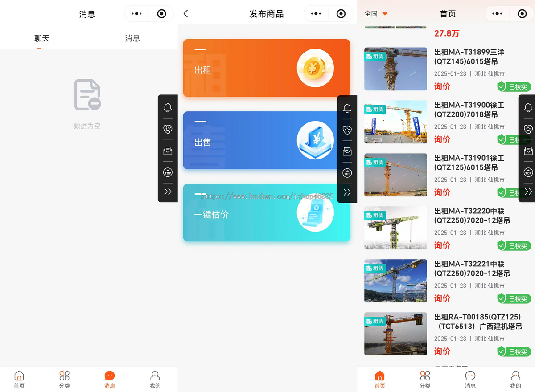
Task: Open the three-dot menu on 首页 screen
Action: (497, 14)
